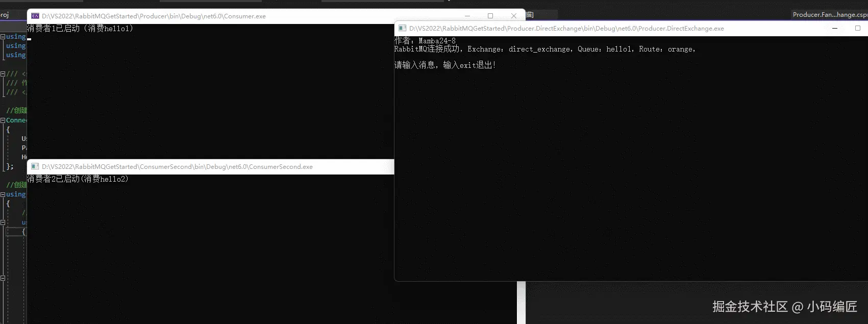Collapse the Connec... code block
The image size is (868, 324).
(x=3, y=120)
